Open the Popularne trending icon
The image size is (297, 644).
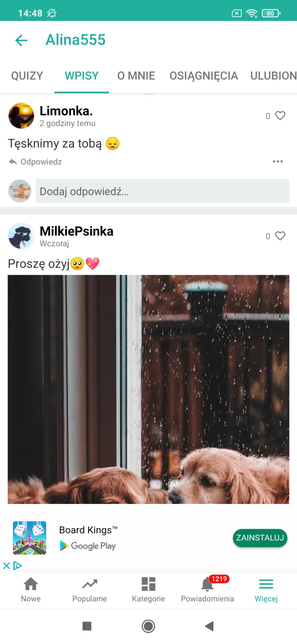(90, 584)
